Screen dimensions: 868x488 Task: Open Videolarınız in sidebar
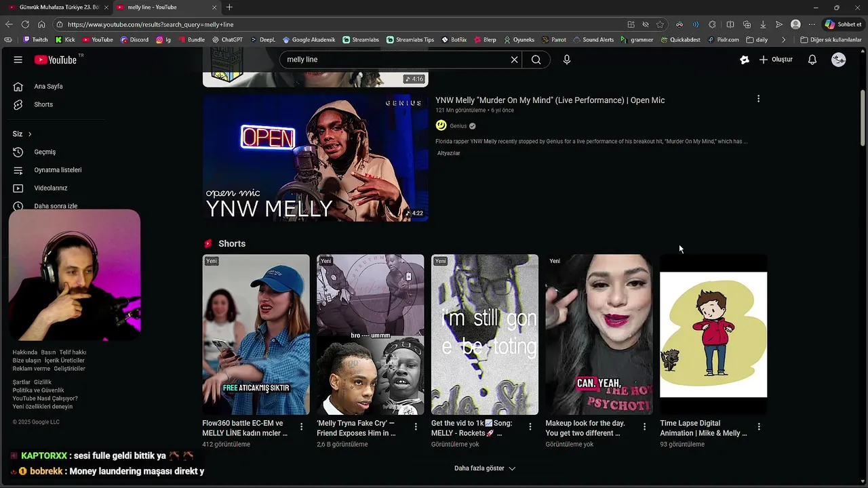(51, 188)
